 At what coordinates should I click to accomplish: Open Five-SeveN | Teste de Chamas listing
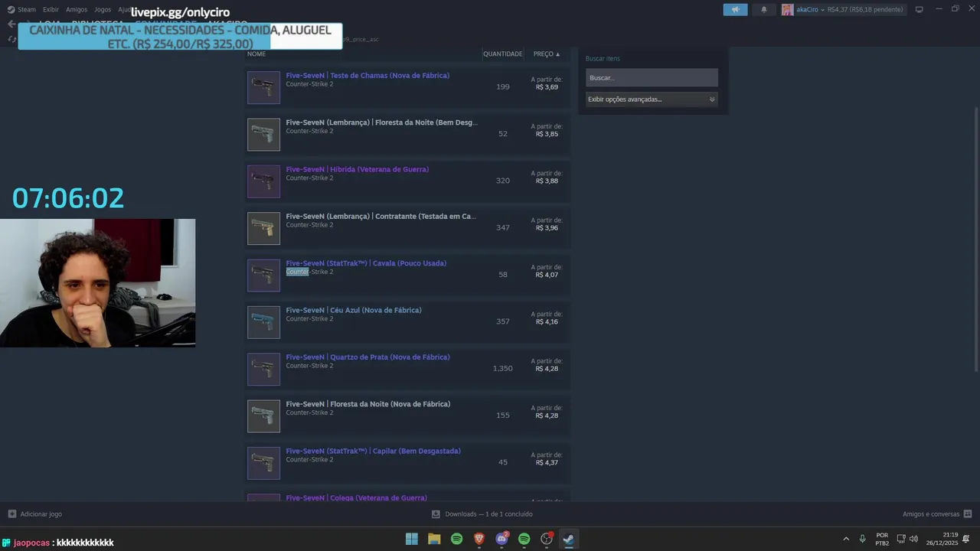click(367, 76)
